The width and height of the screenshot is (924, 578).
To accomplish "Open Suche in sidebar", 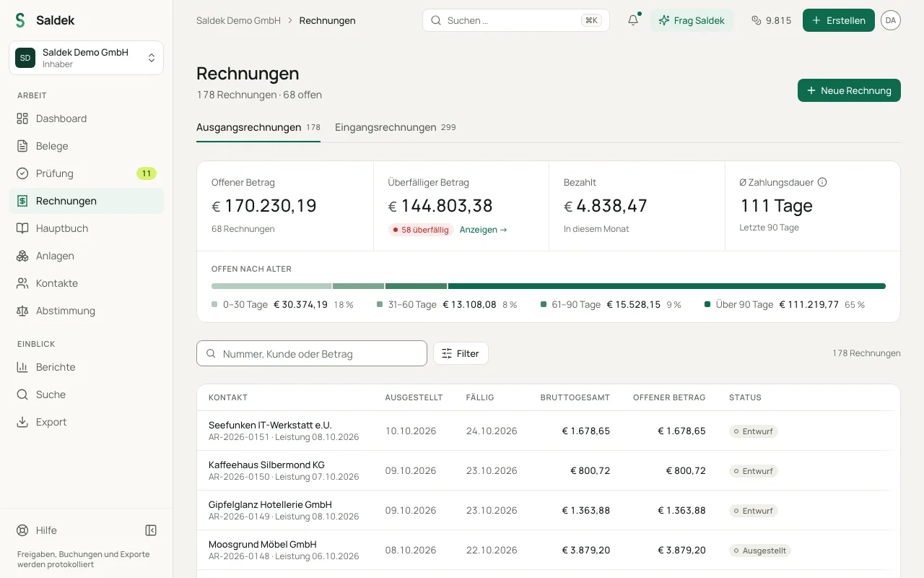I will click(x=86, y=394).
